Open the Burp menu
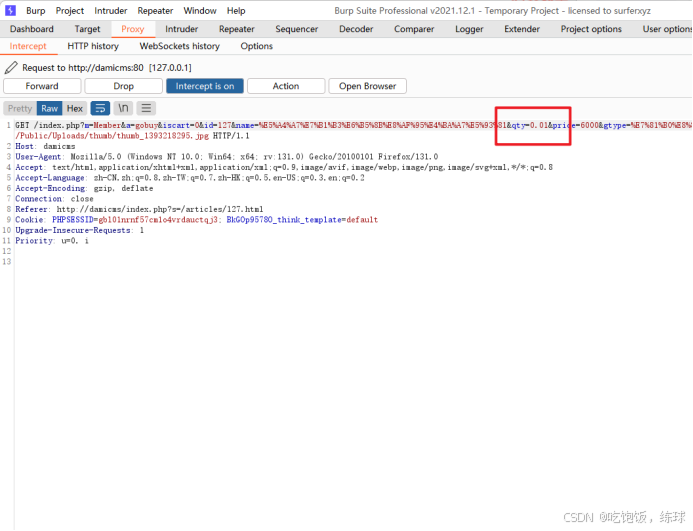 pyautogui.click(x=36, y=11)
